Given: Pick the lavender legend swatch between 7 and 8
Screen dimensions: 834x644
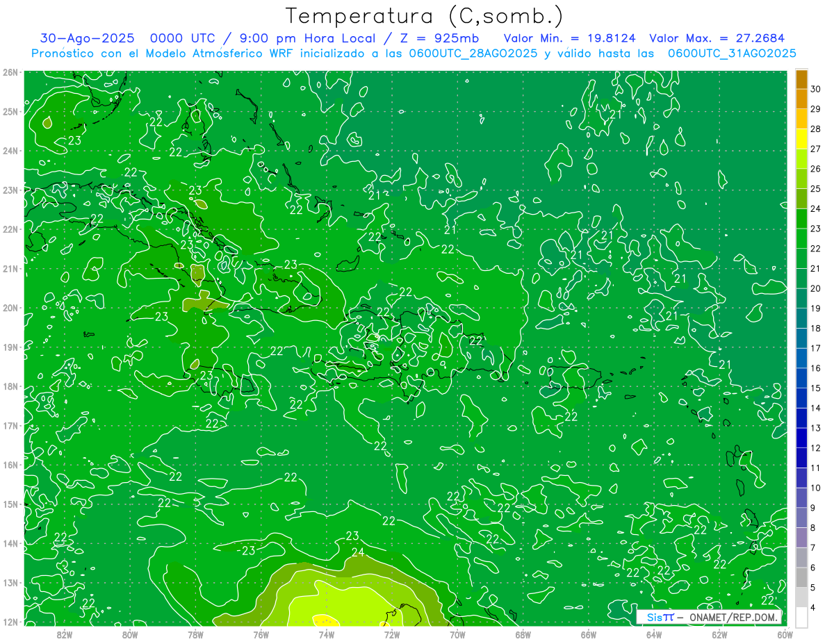Looking at the screenshot, I should point(801,537).
